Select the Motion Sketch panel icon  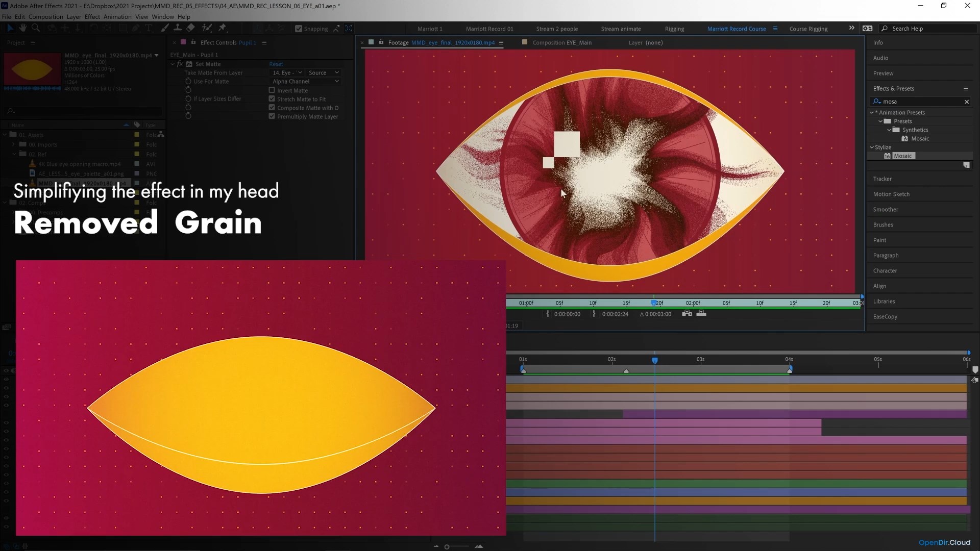click(891, 194)
